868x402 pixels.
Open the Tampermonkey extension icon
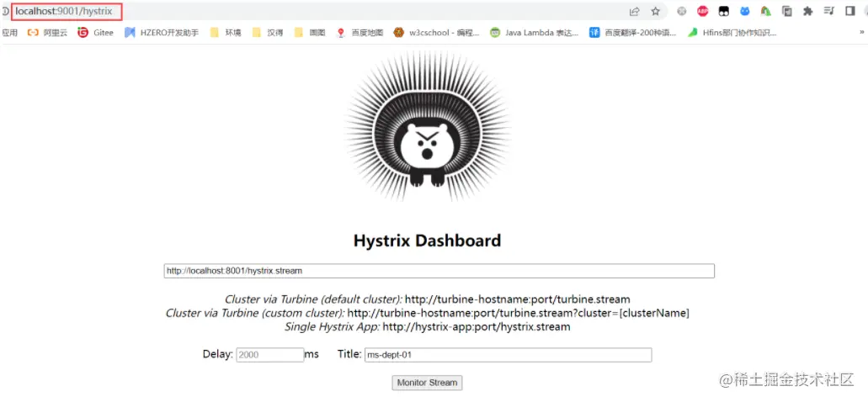click(723, 11)
